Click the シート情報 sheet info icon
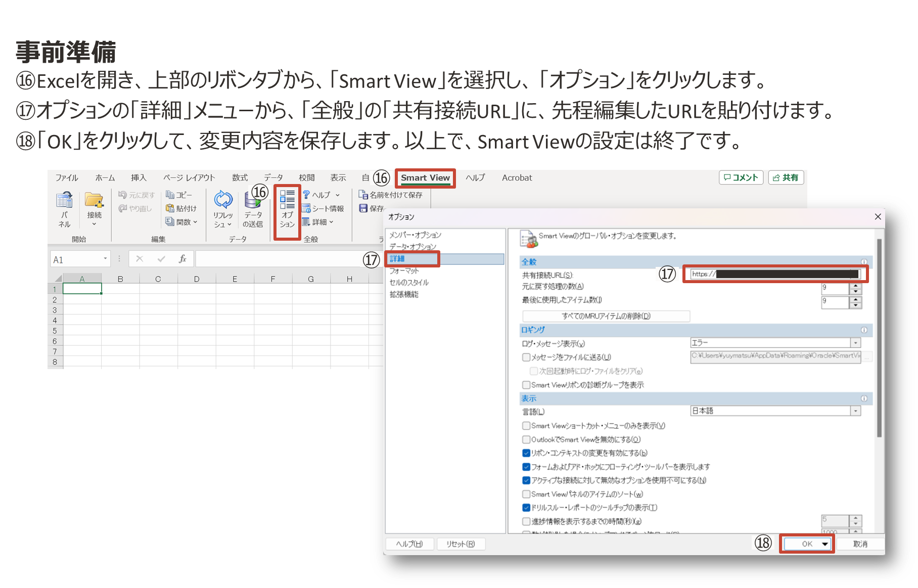The image size is (918, 588). (306, 208)
